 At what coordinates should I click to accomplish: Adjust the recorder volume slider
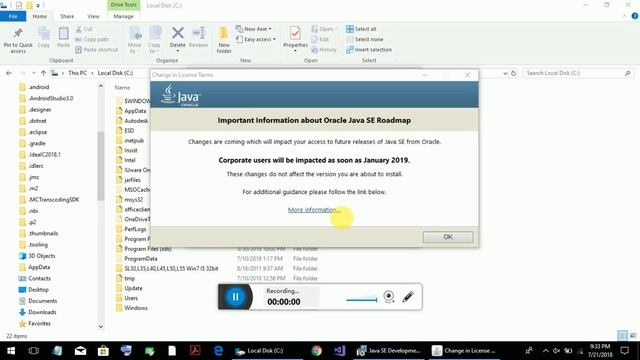(x=362, y=300)
